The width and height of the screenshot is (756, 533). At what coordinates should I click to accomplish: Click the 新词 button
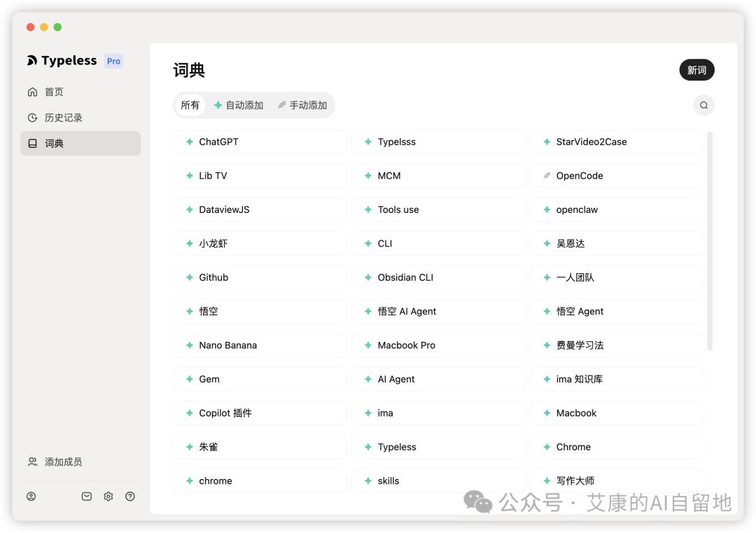[696, 70]
